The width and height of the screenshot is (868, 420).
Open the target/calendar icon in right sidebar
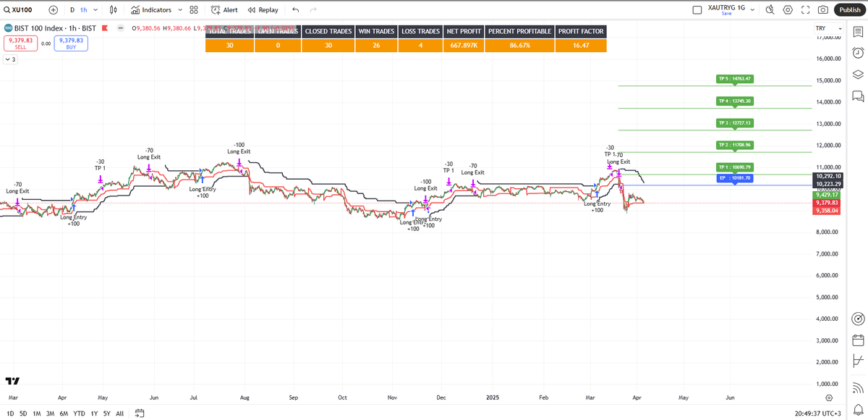(x=858, y=319)
